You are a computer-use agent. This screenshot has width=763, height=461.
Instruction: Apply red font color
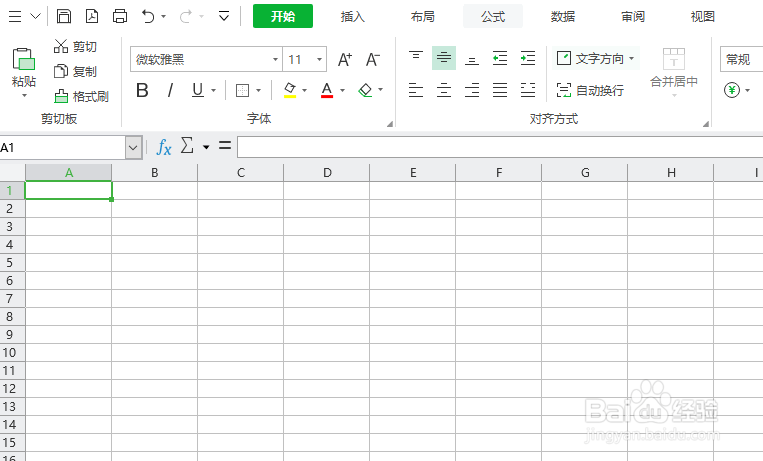pyautogui.click(x=327, y=90)
